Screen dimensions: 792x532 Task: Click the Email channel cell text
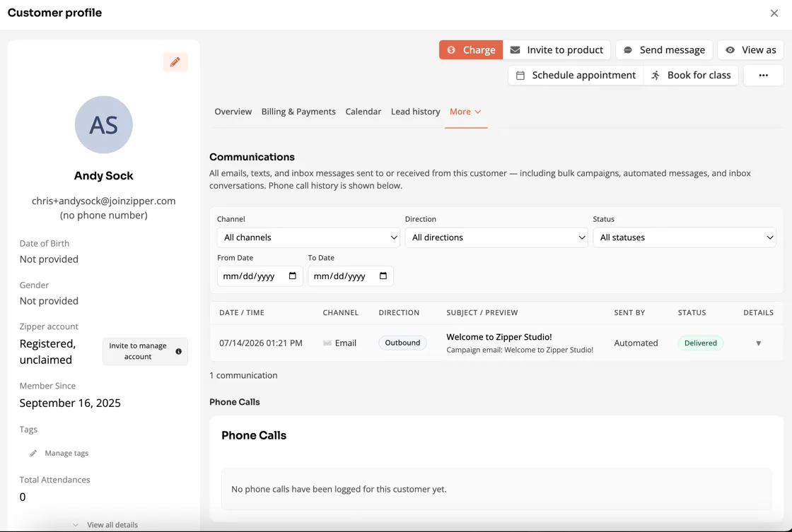click(346, 343)
